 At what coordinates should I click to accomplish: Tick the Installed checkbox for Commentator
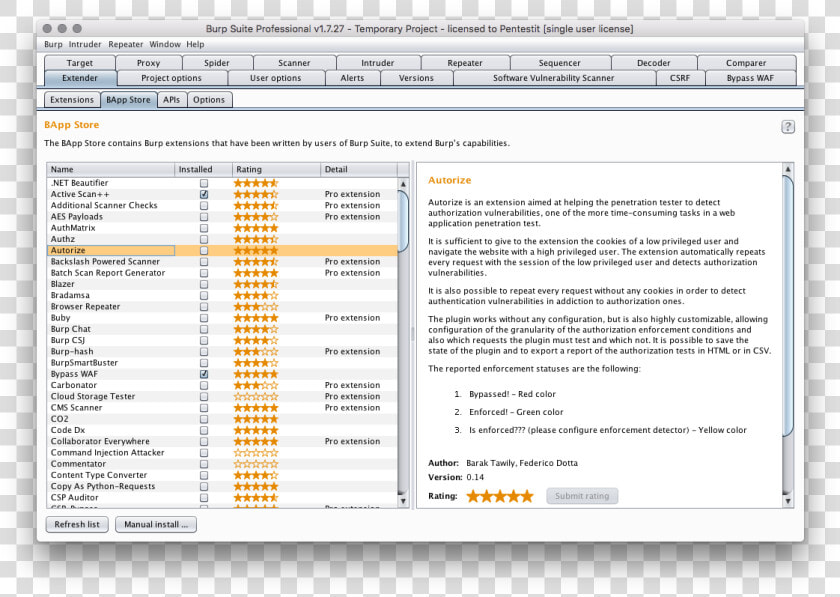point(204,464)
